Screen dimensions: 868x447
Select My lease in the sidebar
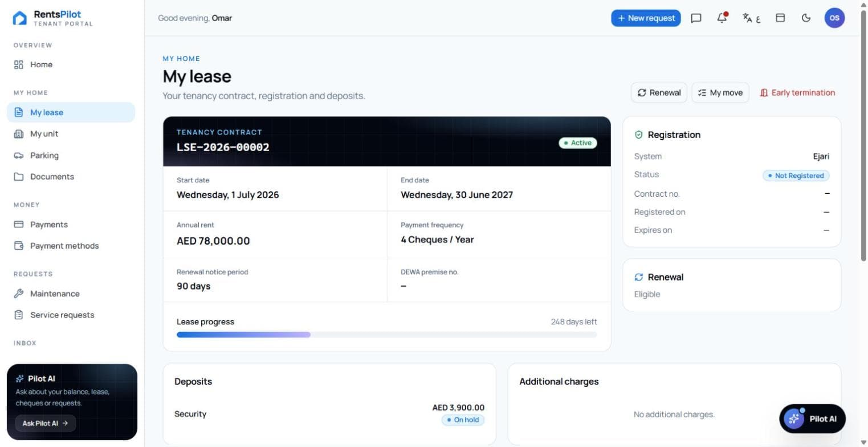pos(71,112)
